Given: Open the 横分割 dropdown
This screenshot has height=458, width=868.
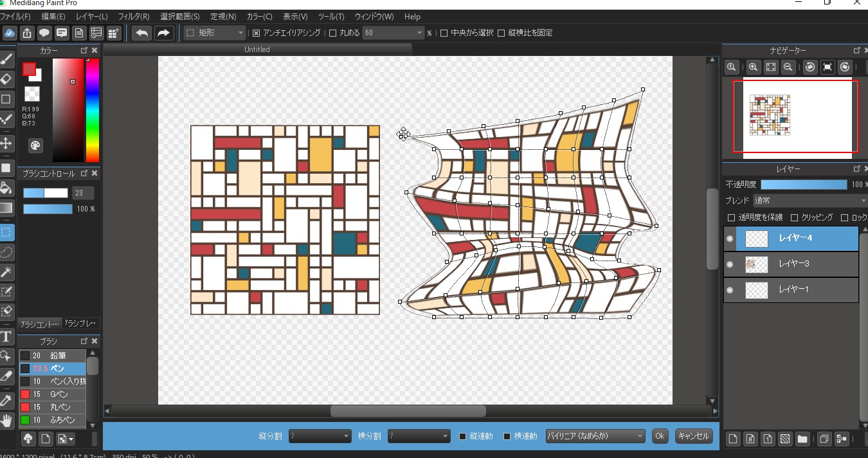Looking at the screenshot, I should pos(419,436).
